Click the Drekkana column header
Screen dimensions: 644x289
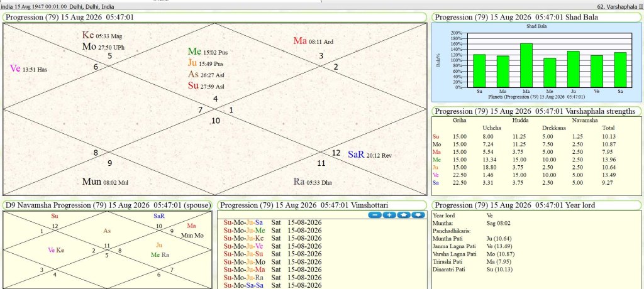tap(553, 128)
